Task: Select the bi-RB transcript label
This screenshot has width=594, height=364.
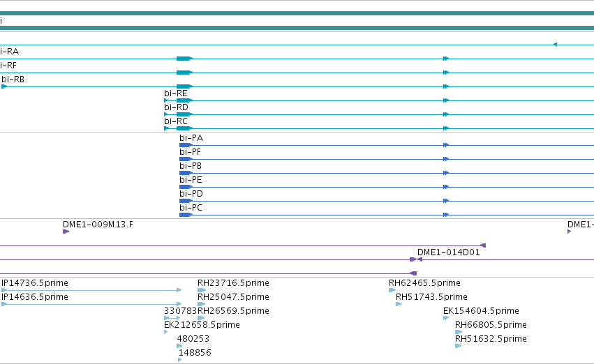Action: [13, 79]
